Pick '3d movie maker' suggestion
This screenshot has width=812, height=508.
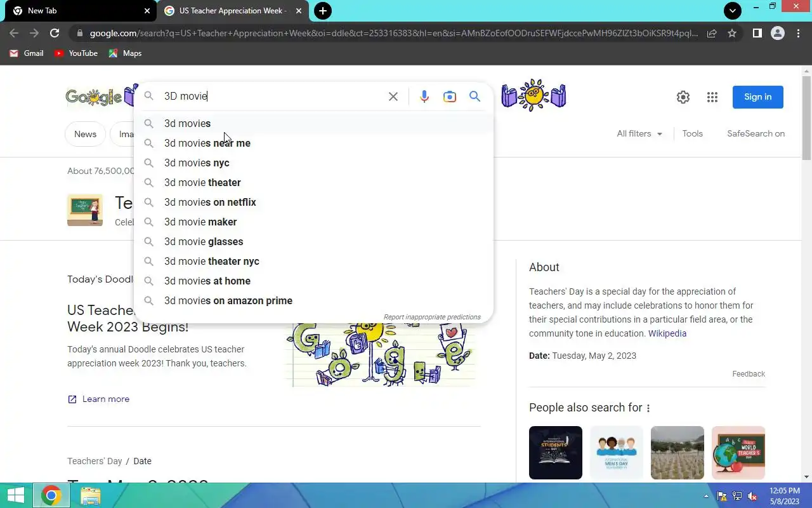[x=313, y=222]
